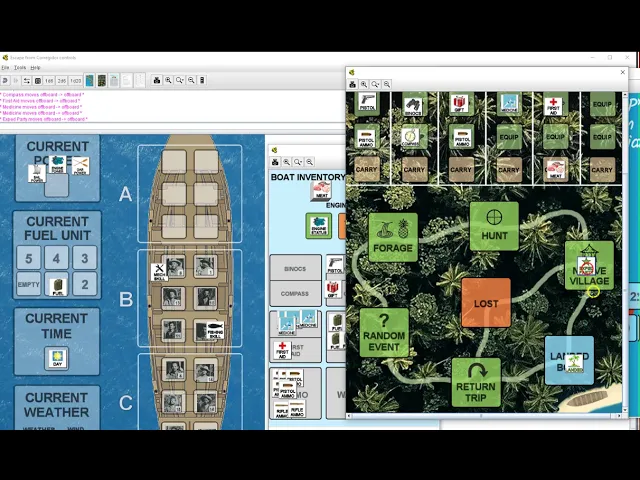The image size is (640, 480).
Task: Close the jungle expedition window
Action: click(x=622, y=72)
